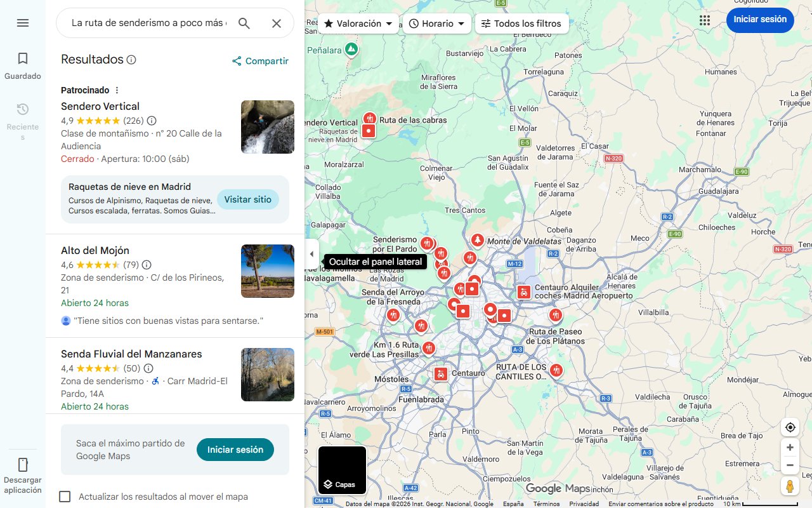Zoom in using the plus control
Image resolution: width=812 pixels, height=508 pixels.
tap(790, 447)
